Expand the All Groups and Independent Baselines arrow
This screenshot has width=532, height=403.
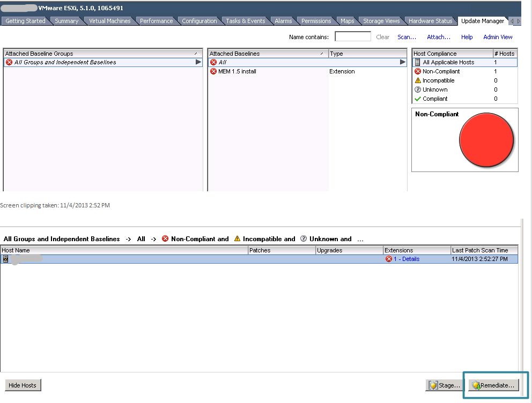point(198,62)
